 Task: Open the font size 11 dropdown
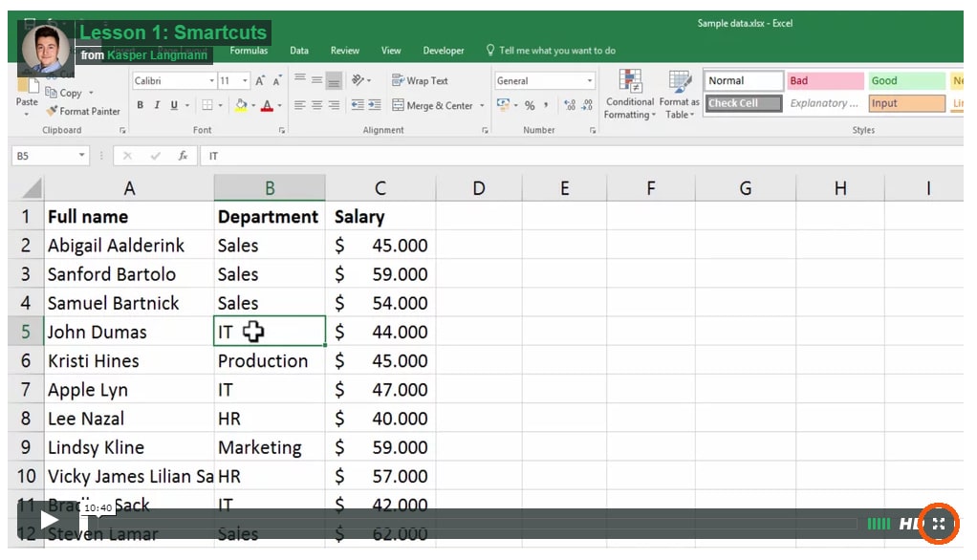coord(245,81)
